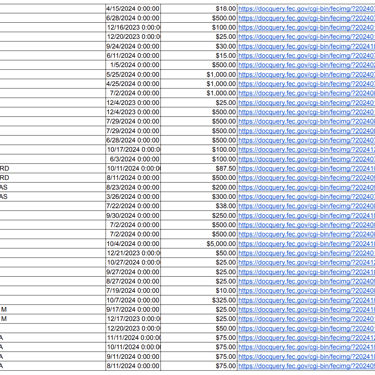
Task: Select the 10/4/2024 date cell
Action: (x=133, y=244)
